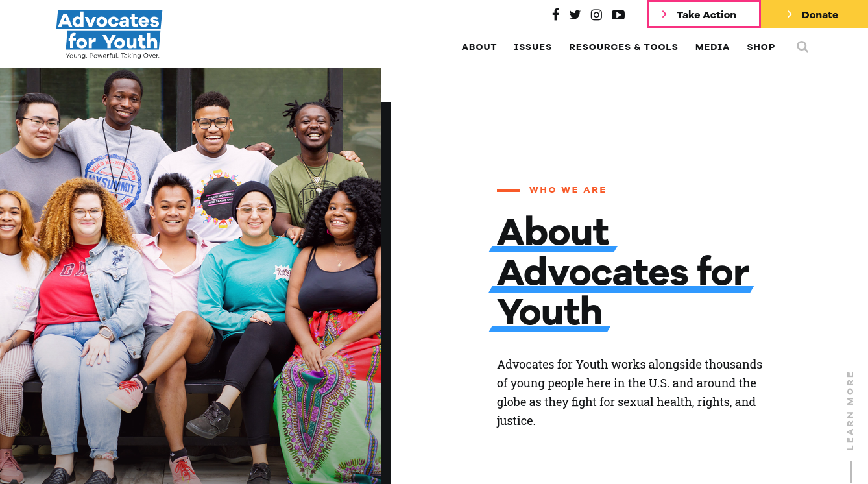Viewport: 868px width, 484px height.
Task: Click the pink arrow beside Take Action
Action: click(664, 14)
